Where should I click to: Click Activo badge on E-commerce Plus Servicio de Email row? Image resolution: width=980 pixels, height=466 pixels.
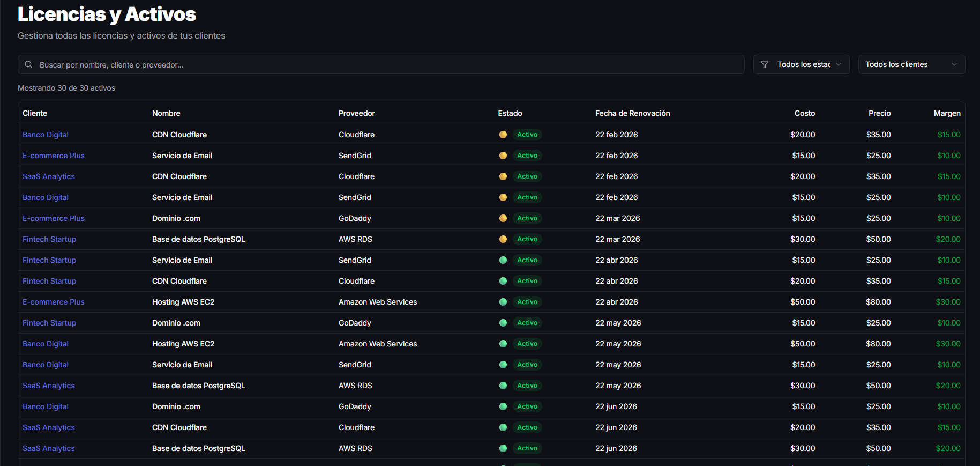pos(527,156)
